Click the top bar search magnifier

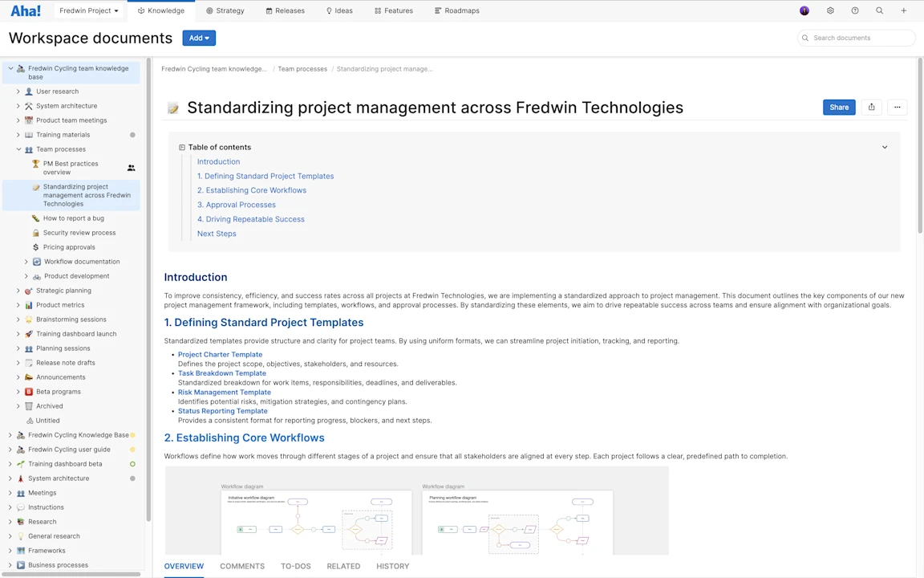879,10
